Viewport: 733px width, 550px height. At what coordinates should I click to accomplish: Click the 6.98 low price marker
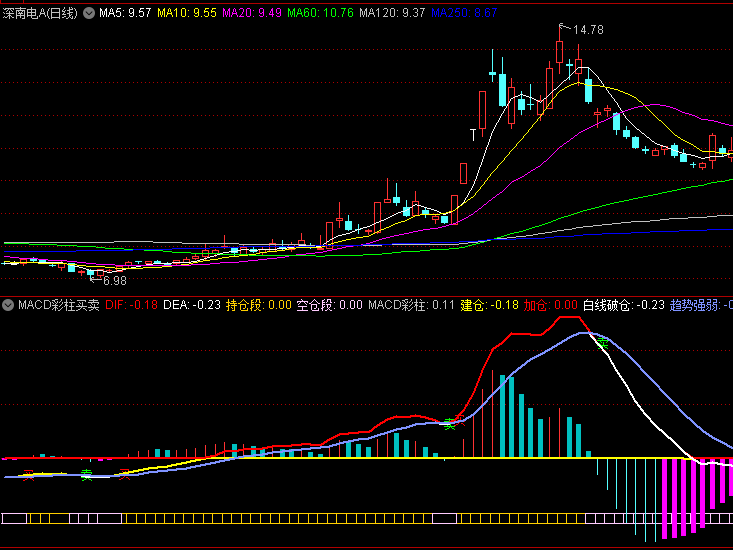point(114,281)
